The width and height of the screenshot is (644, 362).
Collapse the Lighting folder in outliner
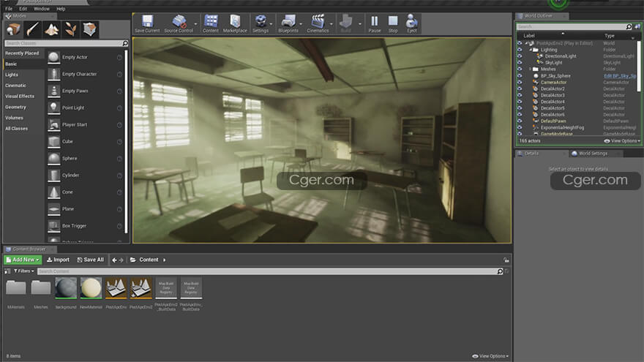(531, 50)
